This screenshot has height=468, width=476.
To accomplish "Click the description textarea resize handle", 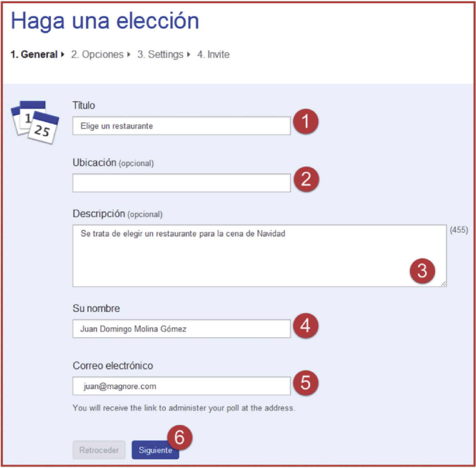I will coord(443,284).
